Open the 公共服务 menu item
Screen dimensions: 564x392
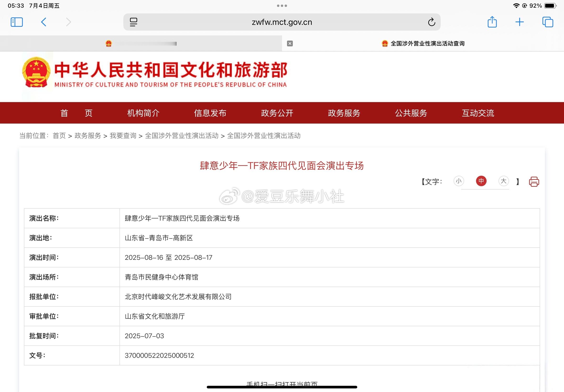411,113
